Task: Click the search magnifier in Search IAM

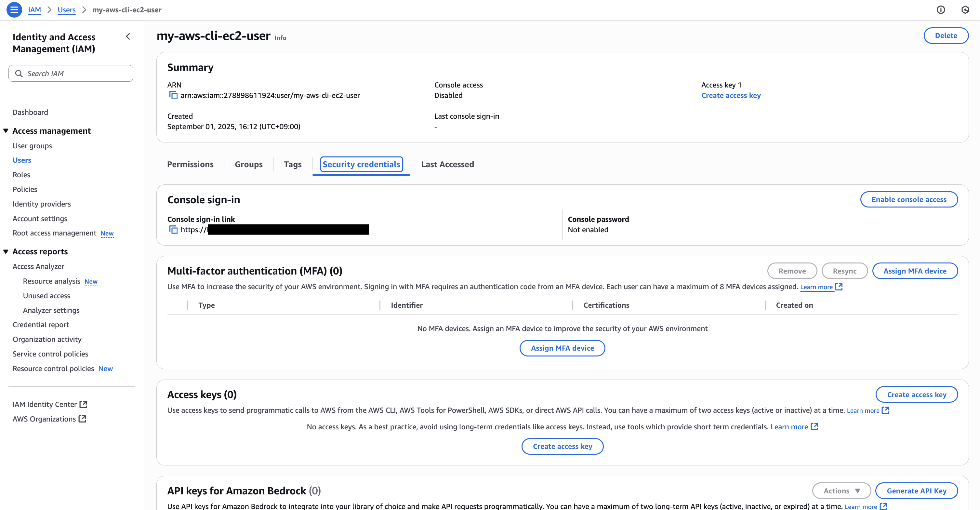Action: click(x=19, y=74)
